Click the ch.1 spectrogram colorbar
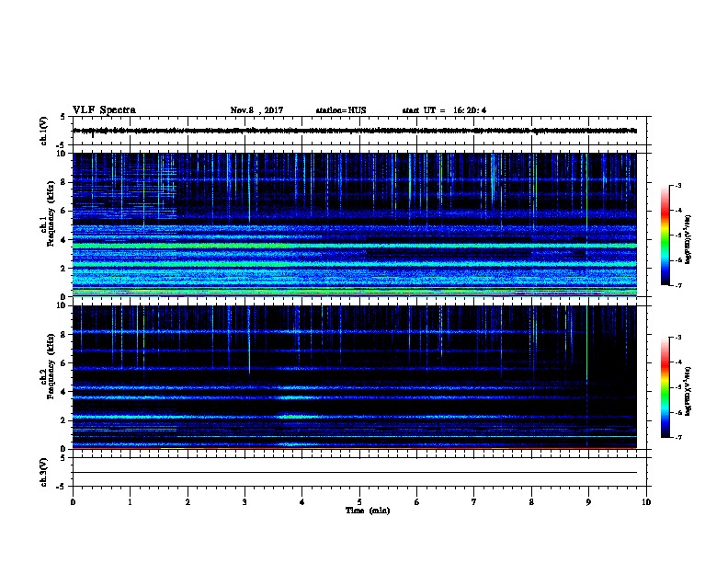728x563 pixels. tap(665, 236)
